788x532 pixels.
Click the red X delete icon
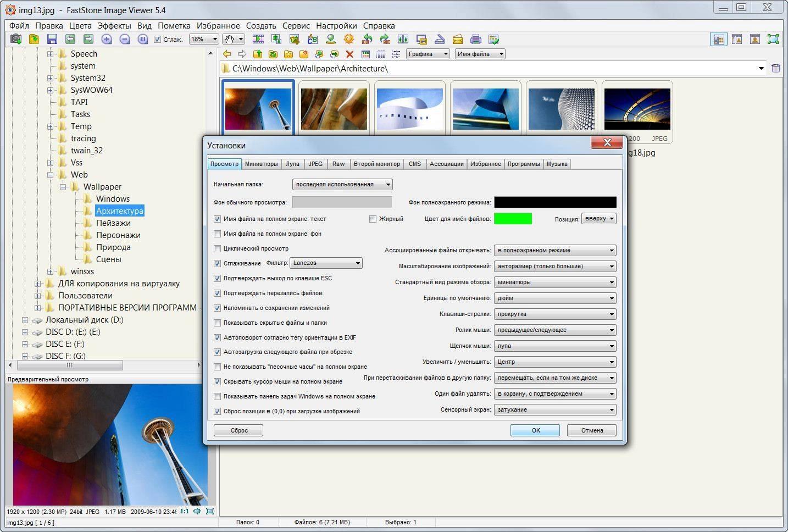coord(349,54)
